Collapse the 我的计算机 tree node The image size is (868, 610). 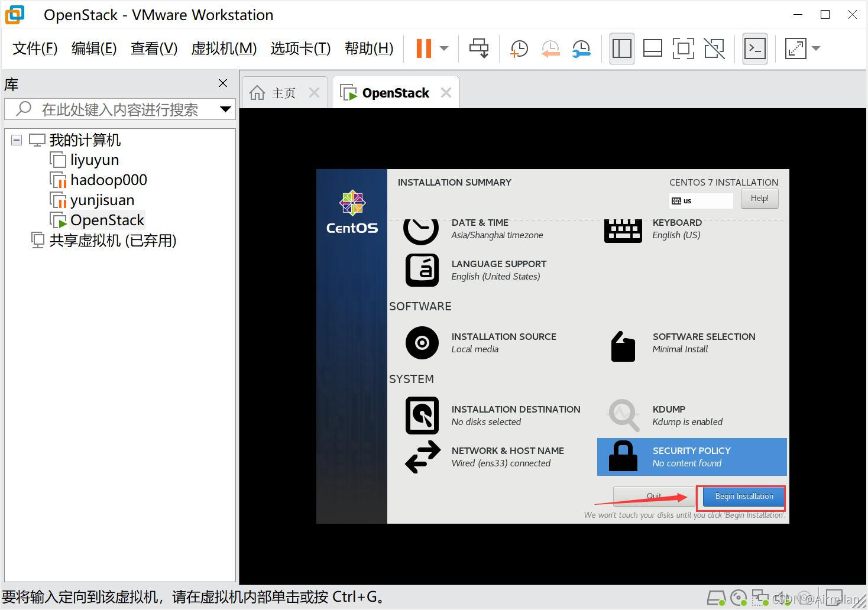(17, 140)
